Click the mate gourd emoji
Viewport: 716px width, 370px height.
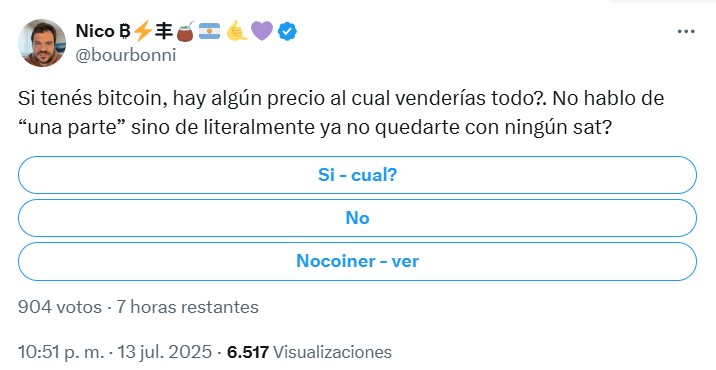[185, 31]
